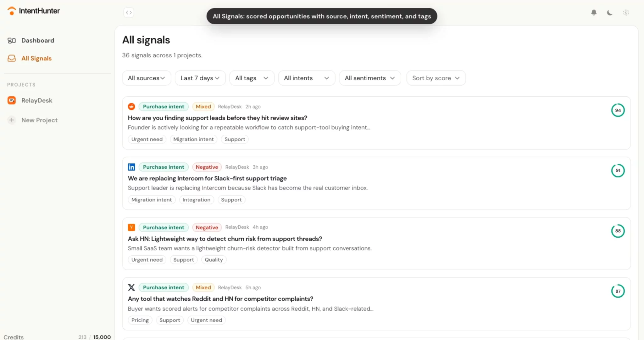This screenshot has width=644, height=340.
Task: Create a New Project from sidebar
Action: pos(39,120)
